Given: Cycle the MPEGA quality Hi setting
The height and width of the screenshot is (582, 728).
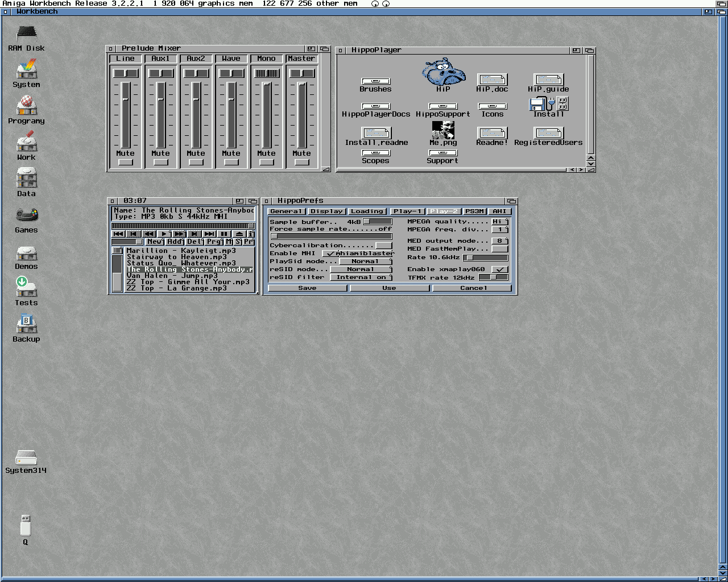Looking at the screenshot, I should (x=499, y=222).
